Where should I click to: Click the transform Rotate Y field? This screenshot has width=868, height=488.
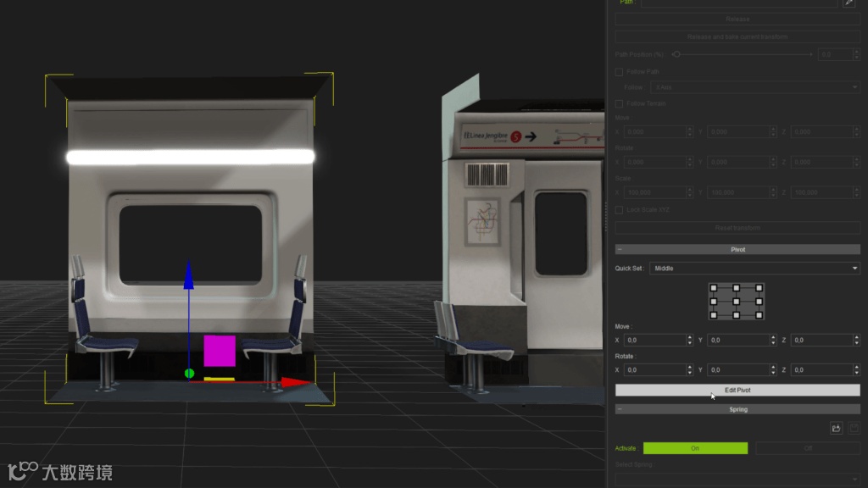[738, 162]
